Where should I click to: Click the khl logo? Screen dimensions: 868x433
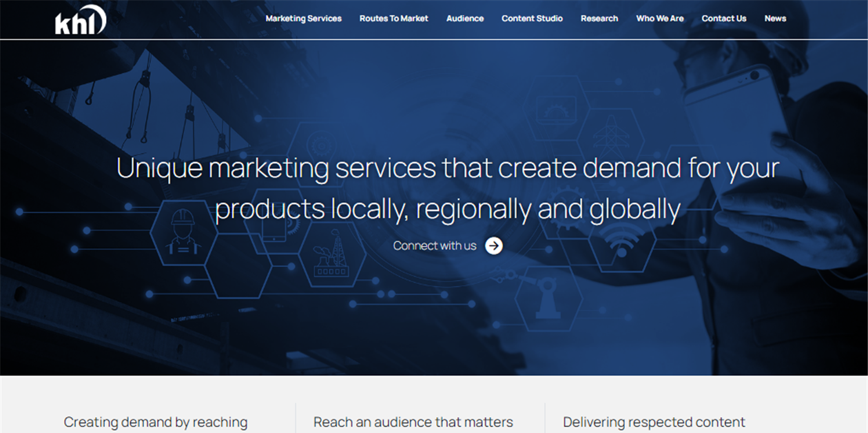click(78, 19)
